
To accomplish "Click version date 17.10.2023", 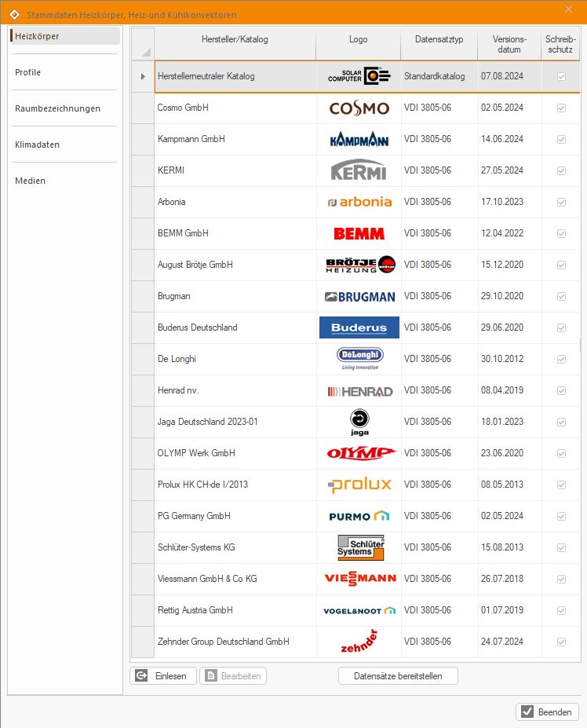I will click(x=502, y=202).
